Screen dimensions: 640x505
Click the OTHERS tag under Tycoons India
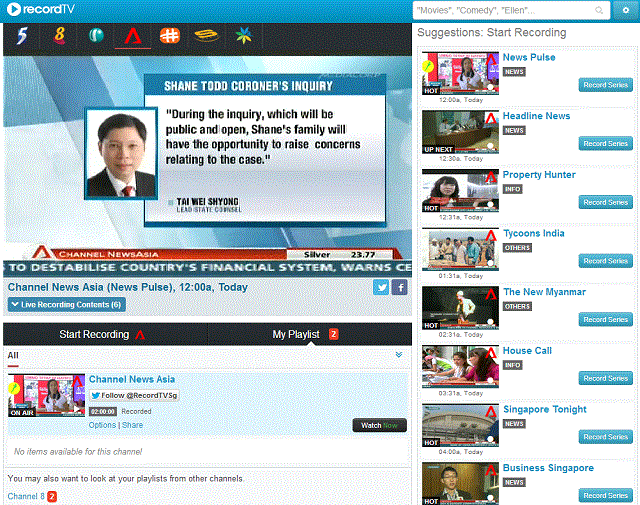coord(517,248)
